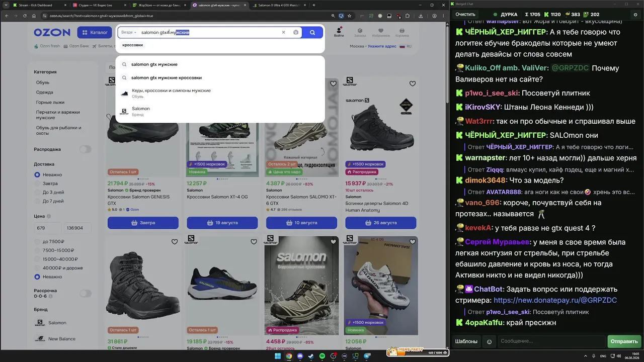644x362 pixels.
Task: Switch to Salomon X Ultra 4 GTX tab
Action: pyautogui.click(x=278, y=5)
